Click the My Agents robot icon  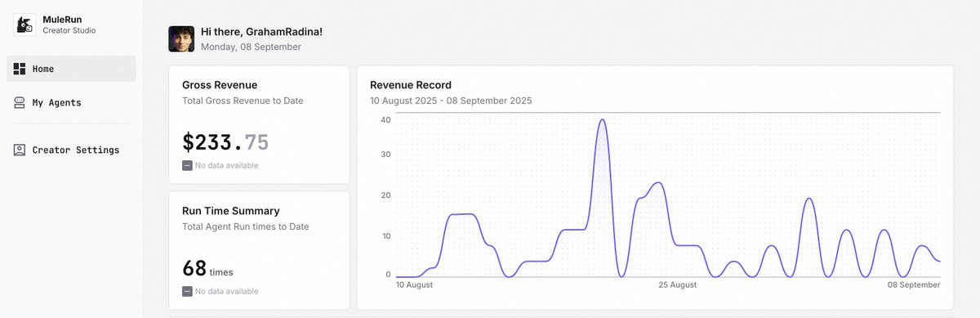coord(20,103)
